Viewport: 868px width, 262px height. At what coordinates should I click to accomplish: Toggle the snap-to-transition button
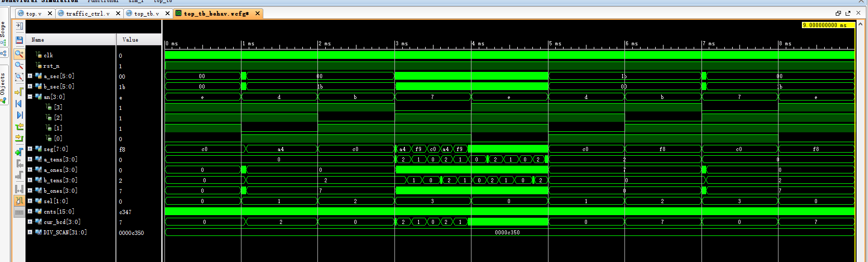point(19,201)
